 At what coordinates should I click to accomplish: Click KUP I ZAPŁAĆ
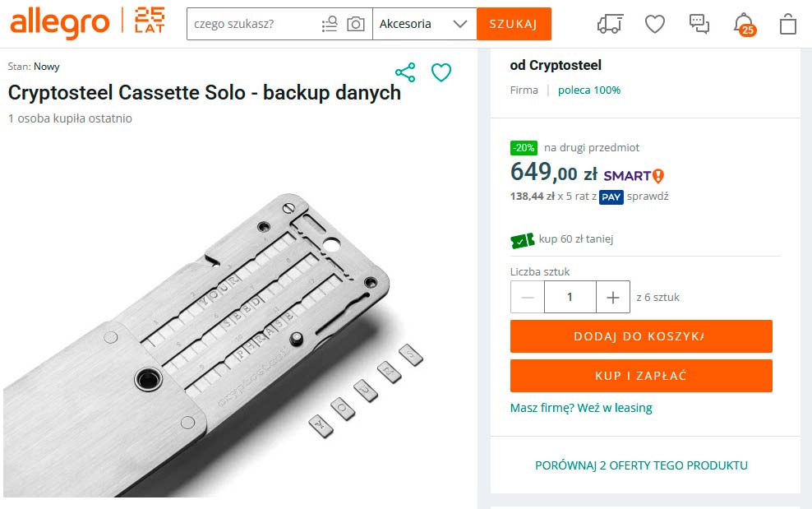pyautogui.click(x=641, y=376)
